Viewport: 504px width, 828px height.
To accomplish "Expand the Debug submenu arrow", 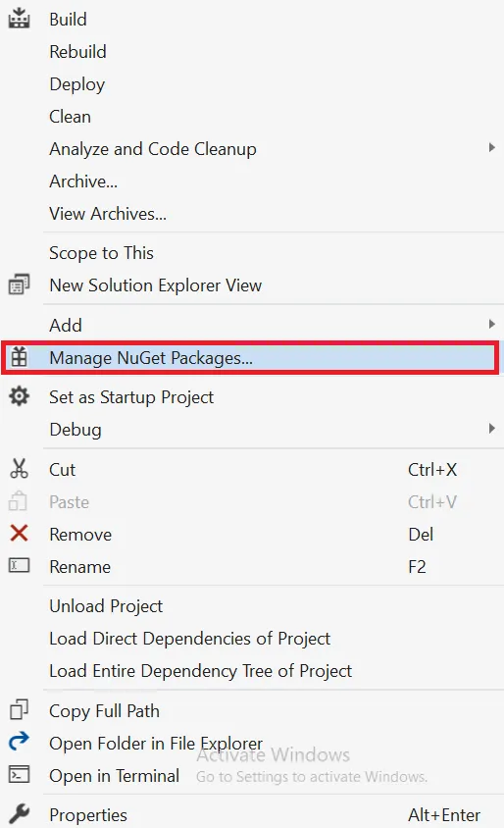I will click(x=491, y=429).
